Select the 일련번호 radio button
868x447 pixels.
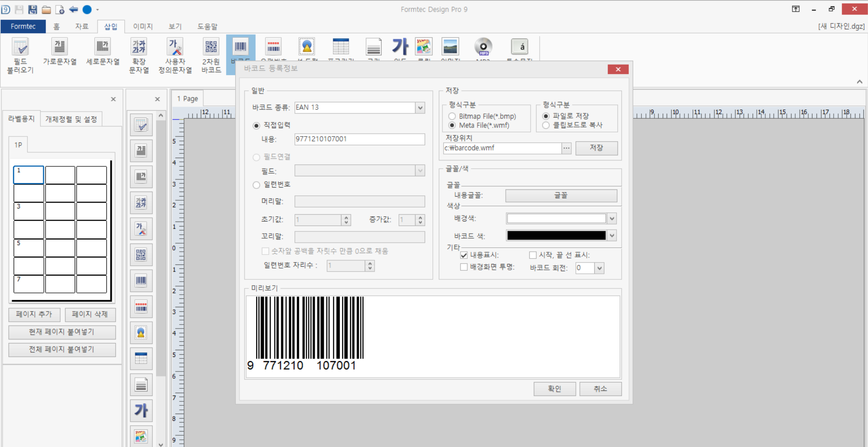[x=256, y=185]
